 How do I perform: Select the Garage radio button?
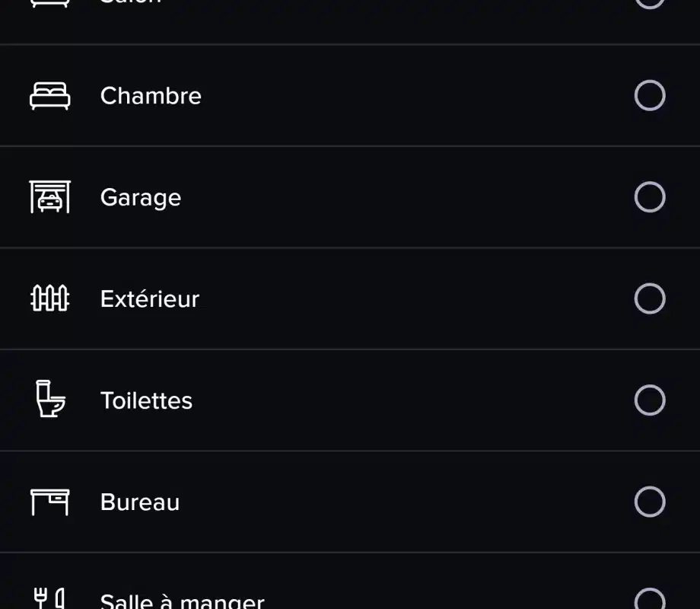(650, 197)
